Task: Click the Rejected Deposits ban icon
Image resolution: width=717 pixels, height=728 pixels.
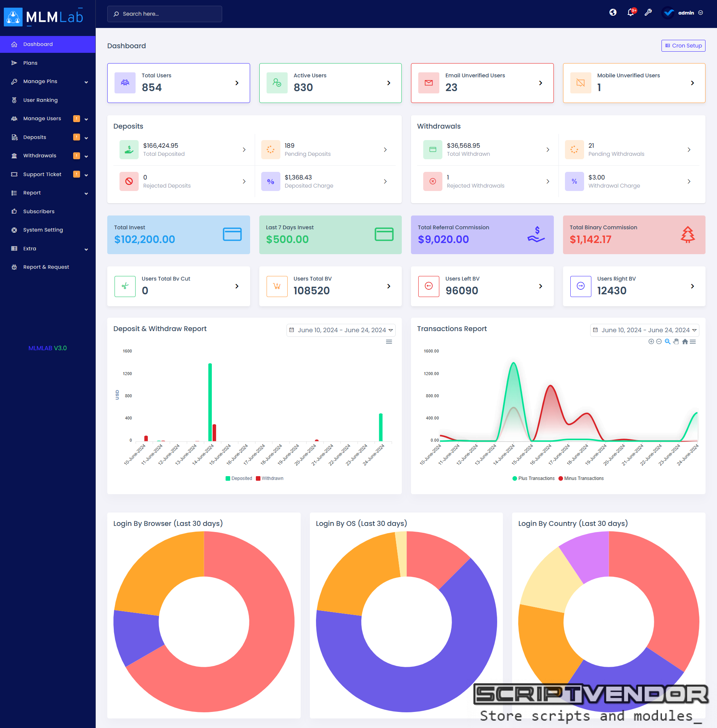Action: 129,181
